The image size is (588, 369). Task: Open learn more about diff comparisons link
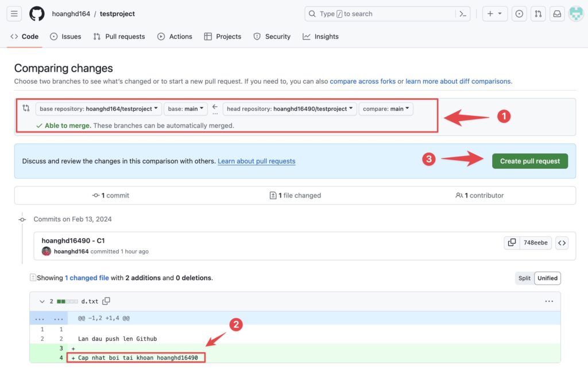coord(458,81)
